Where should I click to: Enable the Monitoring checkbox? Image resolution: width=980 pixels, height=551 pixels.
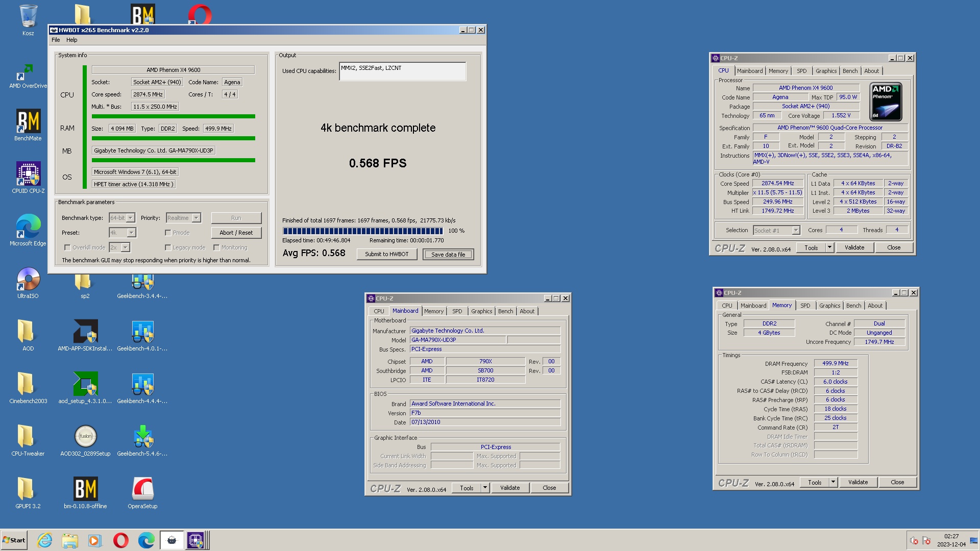[216, 247]
